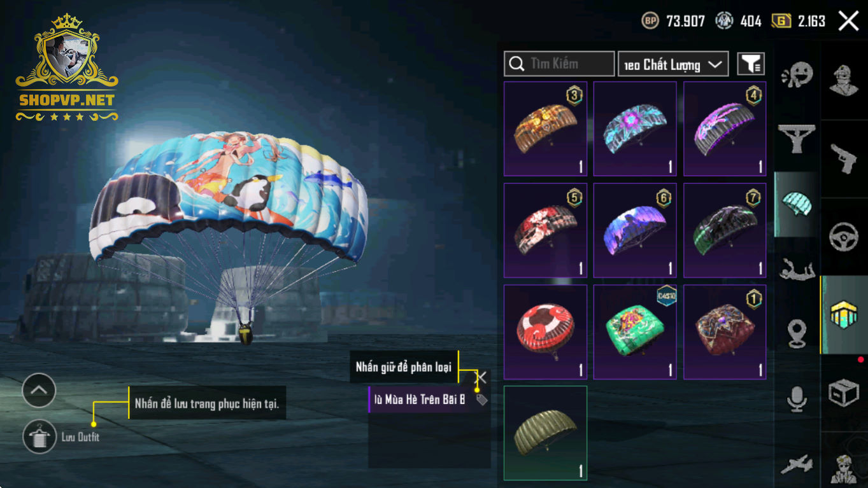Select the emote smiley category icon

tap(797, 76)
